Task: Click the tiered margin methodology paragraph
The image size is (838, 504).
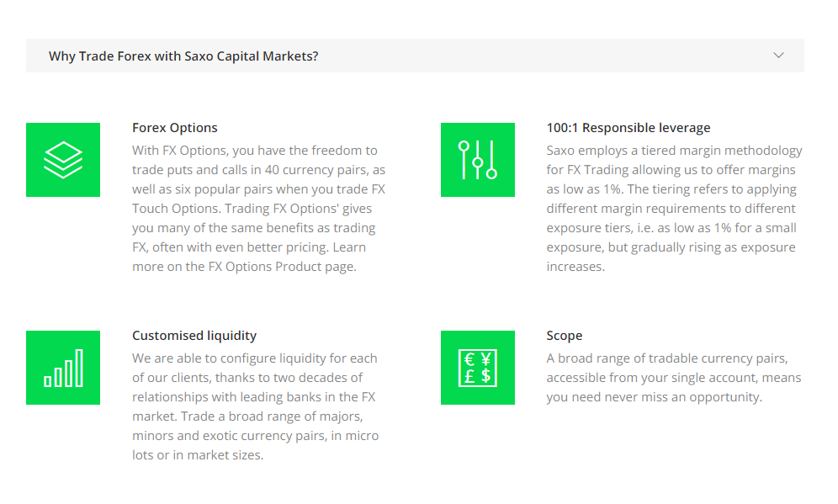Action: tap(674, 209)
